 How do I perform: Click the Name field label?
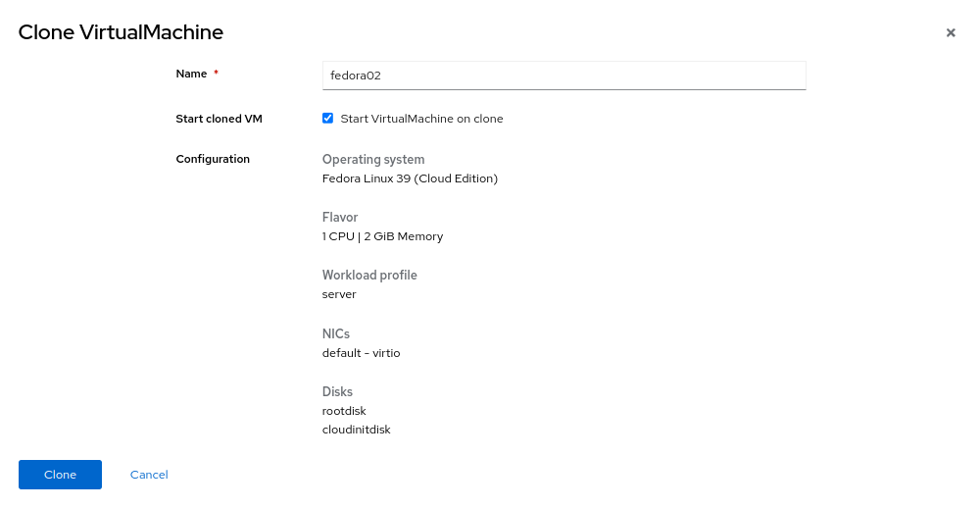[x=191, y=74]
